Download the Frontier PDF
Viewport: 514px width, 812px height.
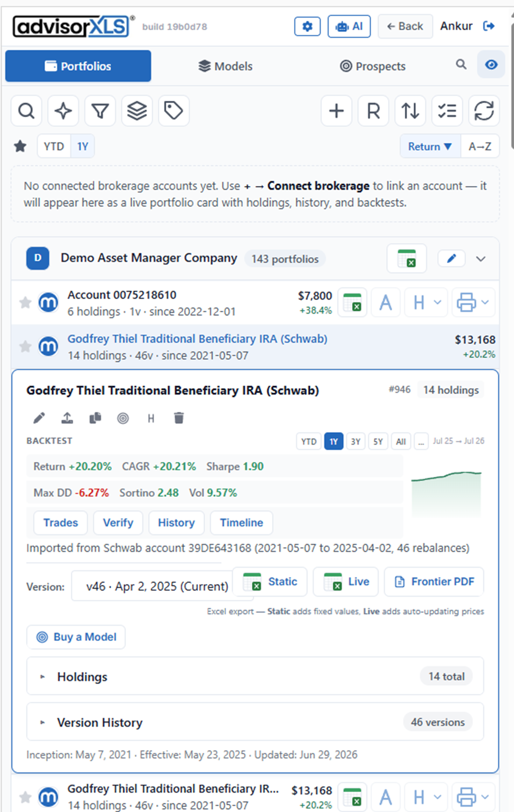pyautogui.click(x=434, y=582)
